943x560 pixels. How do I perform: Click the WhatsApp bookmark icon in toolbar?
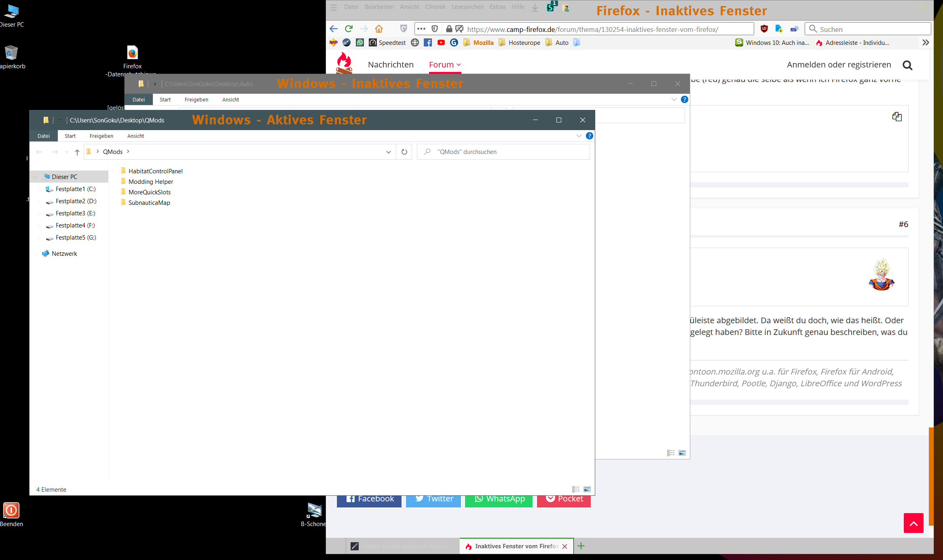[360, 42]
